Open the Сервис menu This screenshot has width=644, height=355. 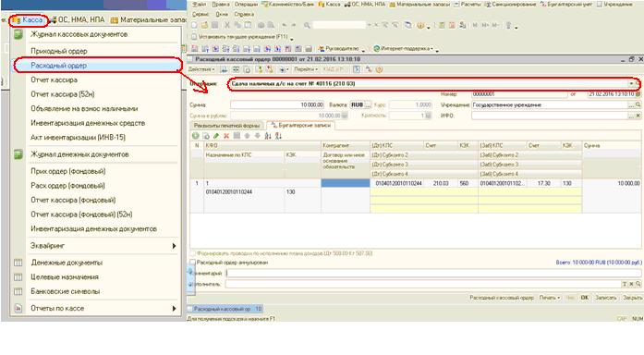pyautogui.click(x=200, y=14)
